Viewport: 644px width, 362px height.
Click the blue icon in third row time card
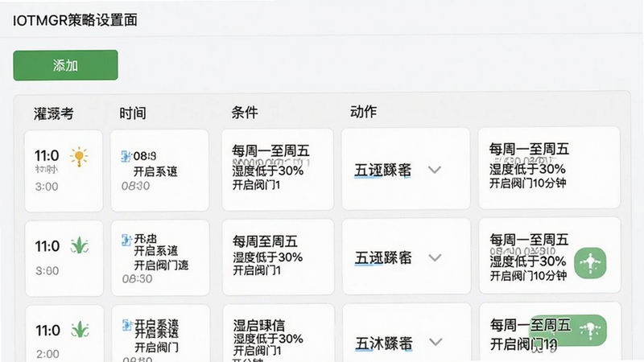tap(127, 325)
